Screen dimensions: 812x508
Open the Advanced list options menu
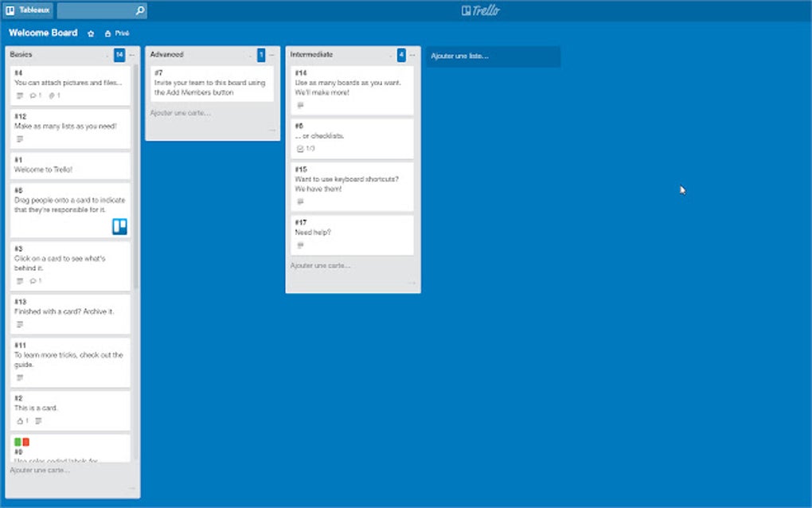(x=271, y=54)
